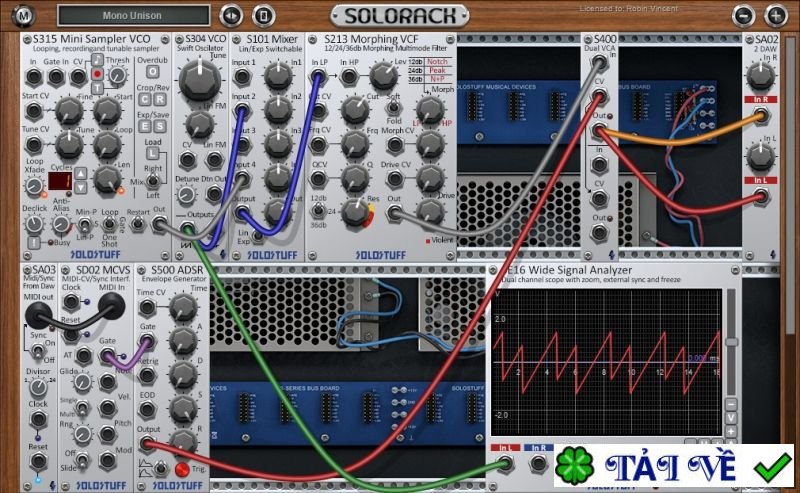The image size is (800, 493).
Task: Reverse the sample with the R button
Action: [x=160, y=99]
